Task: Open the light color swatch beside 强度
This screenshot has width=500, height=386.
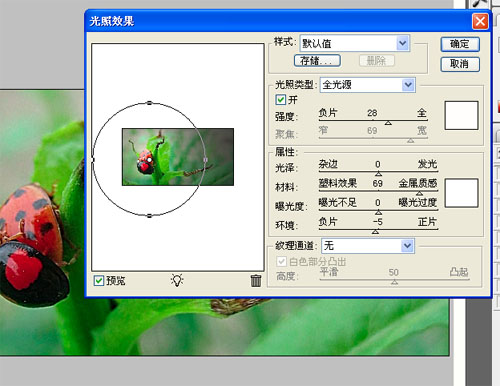Action: point(461,115)
